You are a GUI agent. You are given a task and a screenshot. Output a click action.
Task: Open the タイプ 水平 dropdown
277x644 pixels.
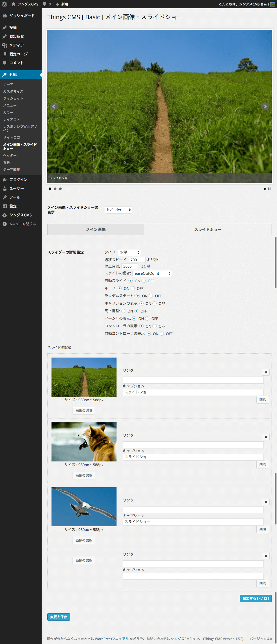pyautogui.click(x=129, y=252)
